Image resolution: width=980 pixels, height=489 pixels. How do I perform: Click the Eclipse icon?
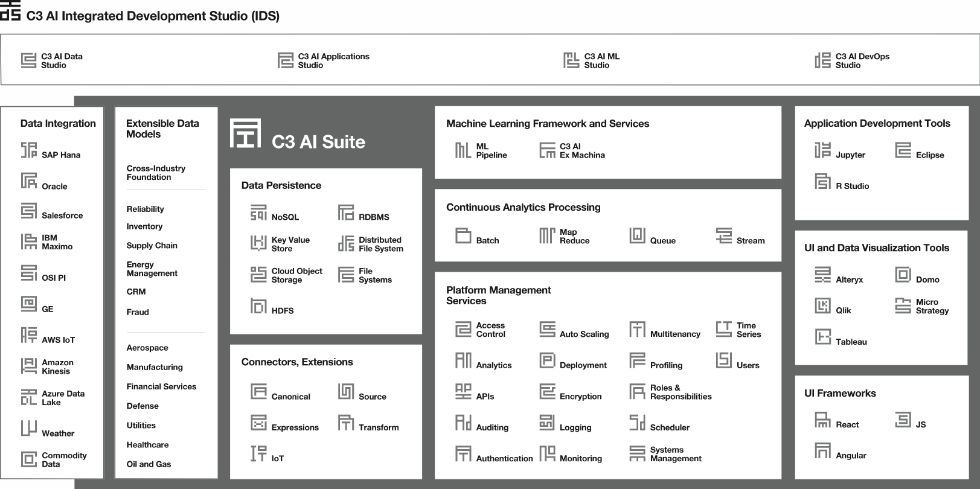pos(903,150)
